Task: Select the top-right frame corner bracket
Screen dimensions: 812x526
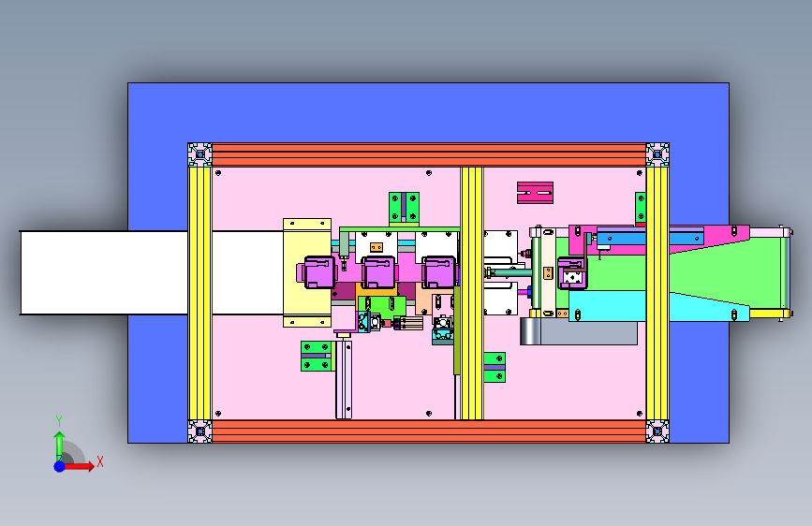Action: point(657,154)
